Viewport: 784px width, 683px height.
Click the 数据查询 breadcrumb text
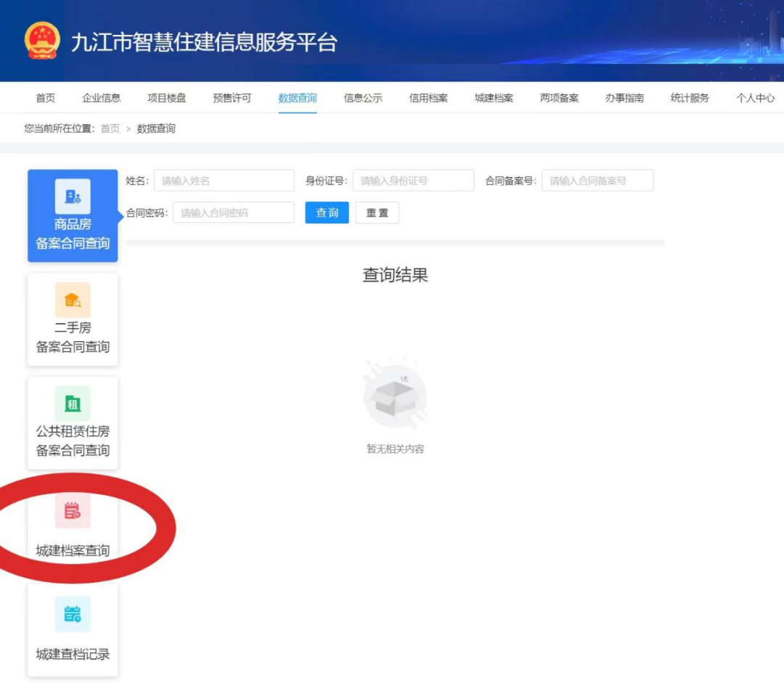(156, 129)
